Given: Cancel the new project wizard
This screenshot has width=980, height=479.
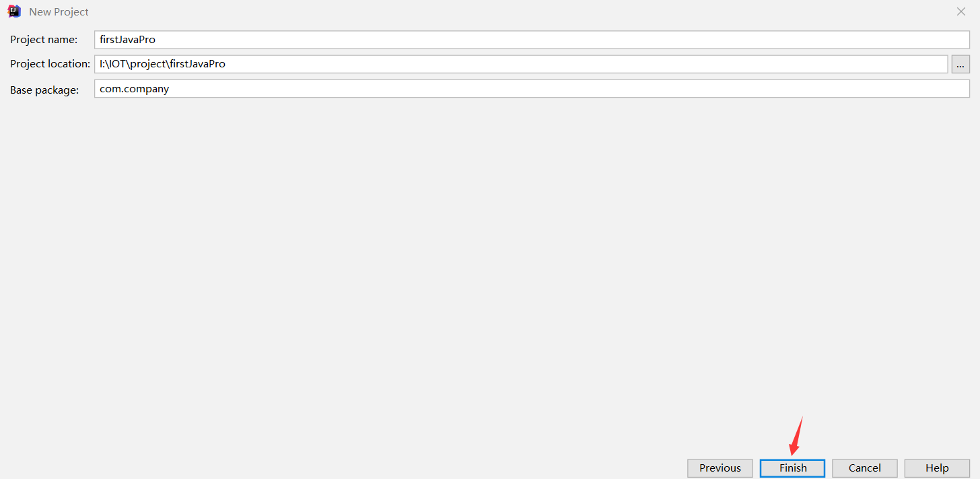Looking at the screenshot, I should (x=865, y=468).
